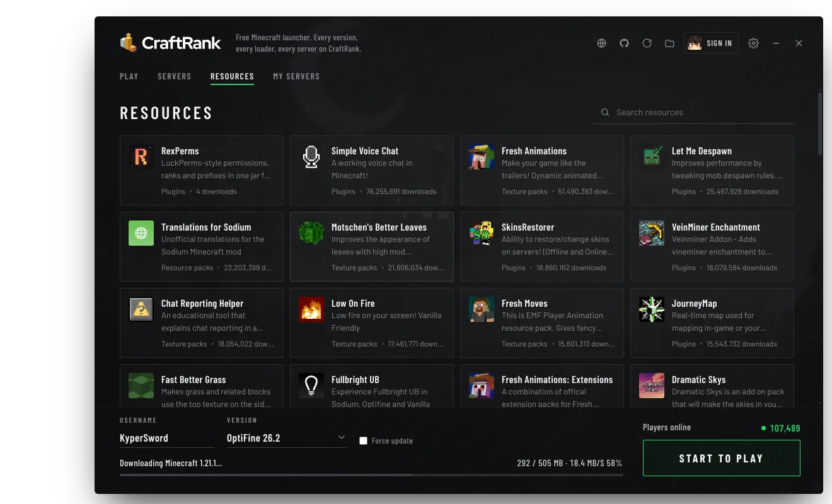
Task: Click the 292 / 505 MB download status
Action: (x=569, y=463)
